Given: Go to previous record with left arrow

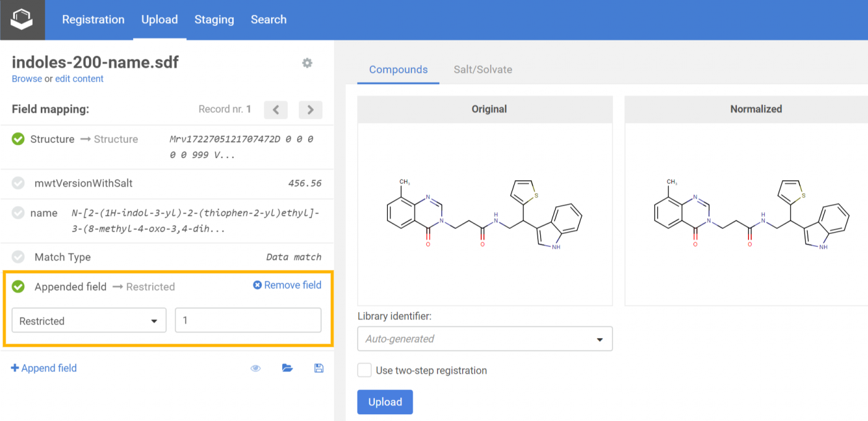Looking at the screenshot, I should (275, 110).
